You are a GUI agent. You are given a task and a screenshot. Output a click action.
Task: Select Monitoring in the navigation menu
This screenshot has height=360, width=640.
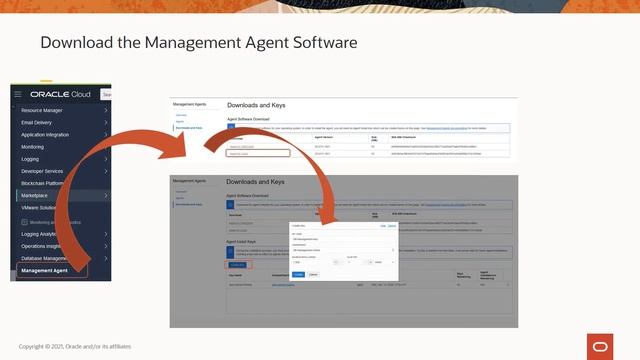coord(32,147)
